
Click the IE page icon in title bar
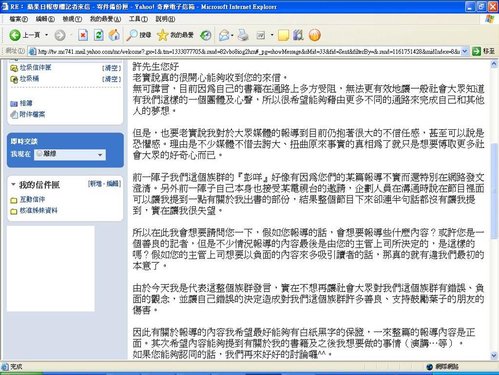[x=5, y=6]
